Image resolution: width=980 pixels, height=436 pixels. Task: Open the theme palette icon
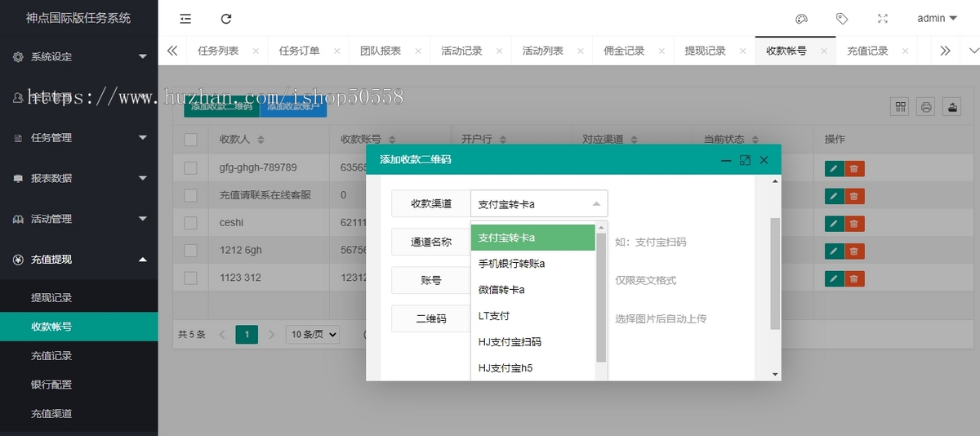tap(801, 18)
